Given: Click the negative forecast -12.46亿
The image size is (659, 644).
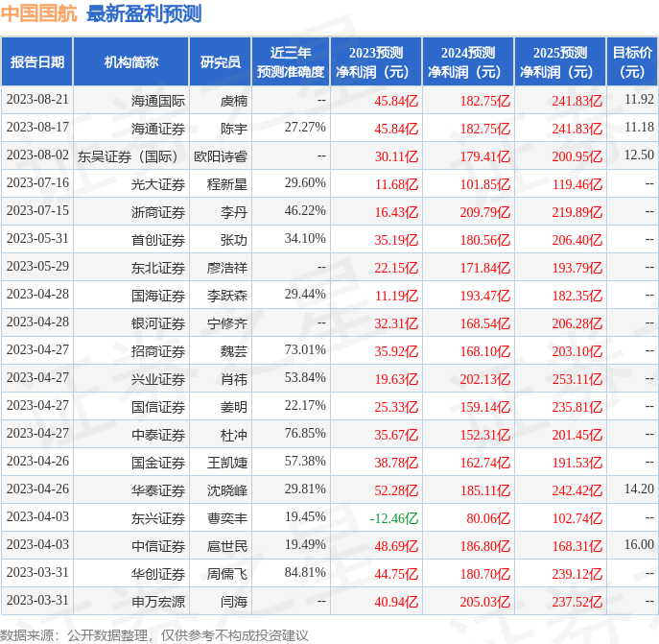Looking at the screenshot, I should point(394,518).
